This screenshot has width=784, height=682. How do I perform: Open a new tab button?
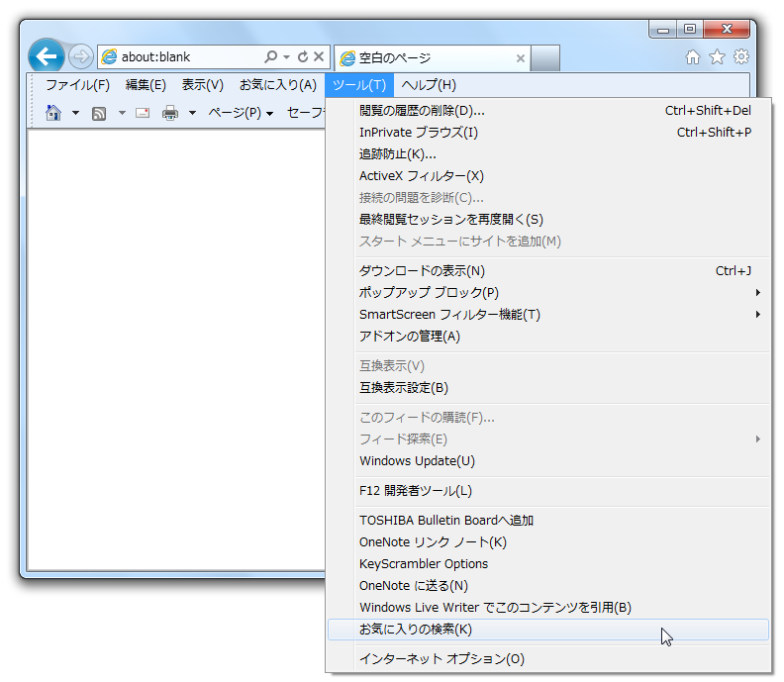click(x=545, y=58)
